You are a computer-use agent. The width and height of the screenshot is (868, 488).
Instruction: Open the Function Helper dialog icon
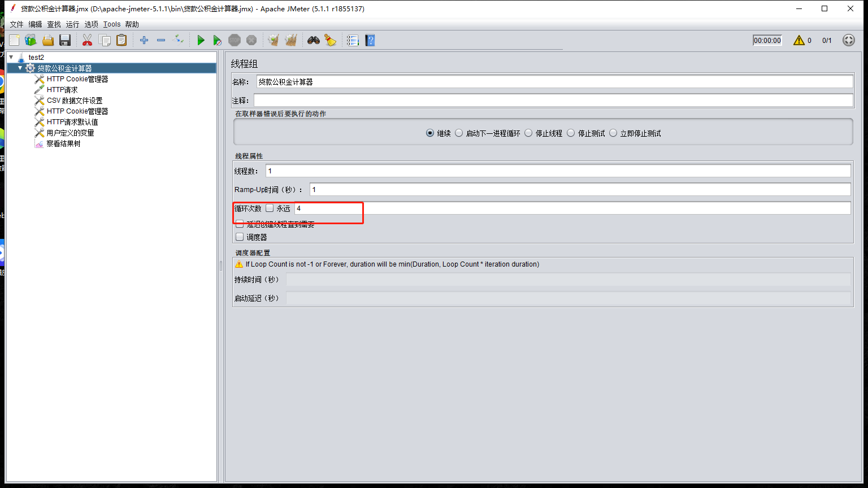(x=353, y=40)
